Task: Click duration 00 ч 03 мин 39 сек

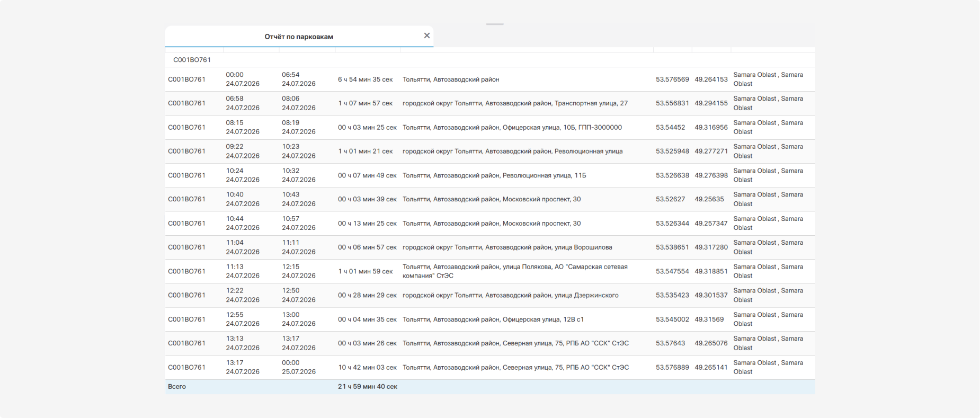Action: 367,199
